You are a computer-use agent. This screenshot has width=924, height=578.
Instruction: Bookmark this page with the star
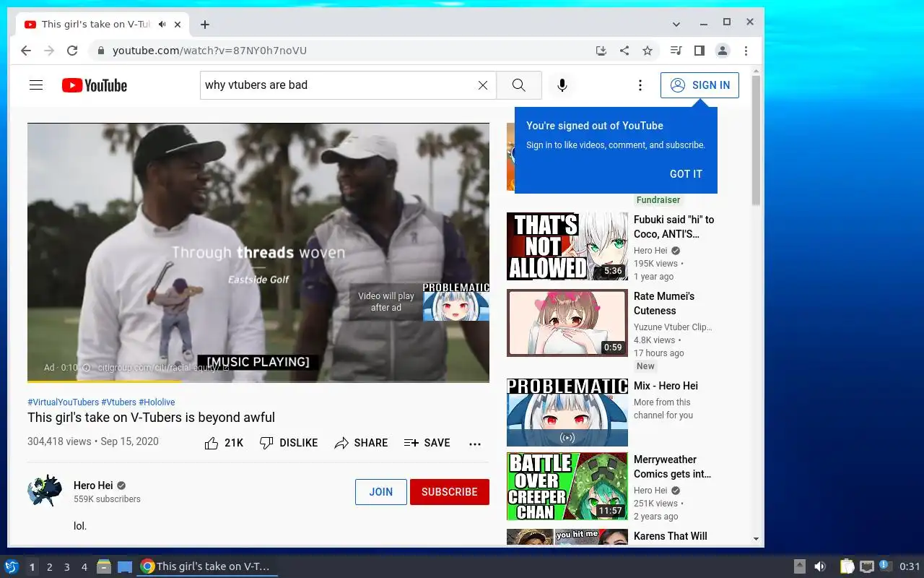coord(648,51)
